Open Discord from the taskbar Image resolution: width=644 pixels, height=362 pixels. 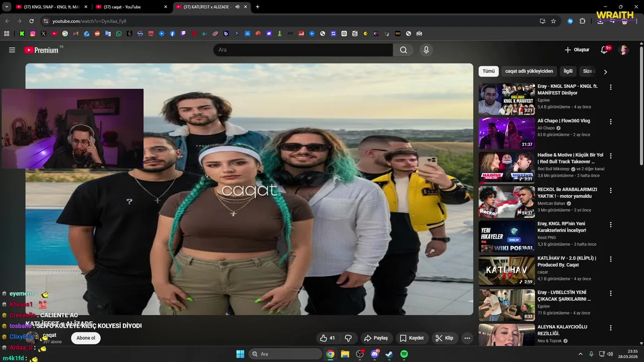click(374, 354)
